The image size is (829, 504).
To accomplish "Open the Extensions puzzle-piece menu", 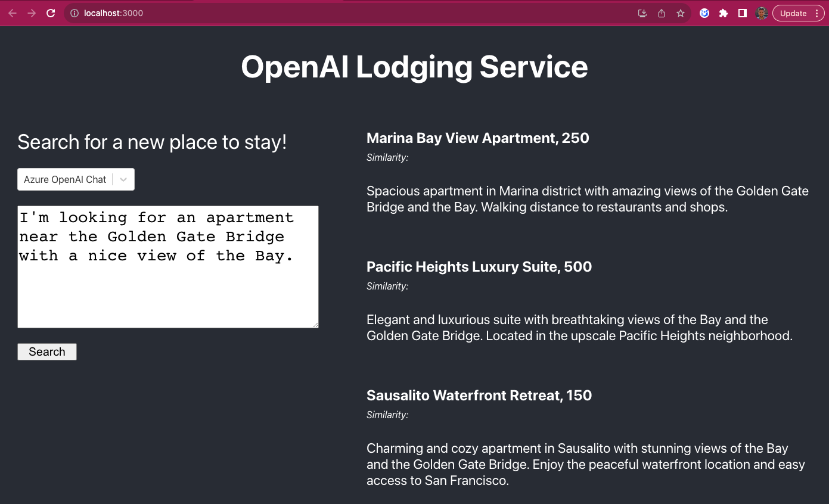I will (723, 13).
